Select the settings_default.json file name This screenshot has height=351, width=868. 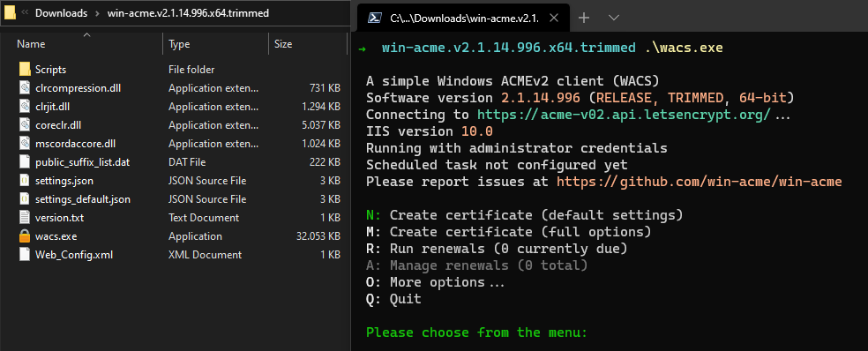83,198
